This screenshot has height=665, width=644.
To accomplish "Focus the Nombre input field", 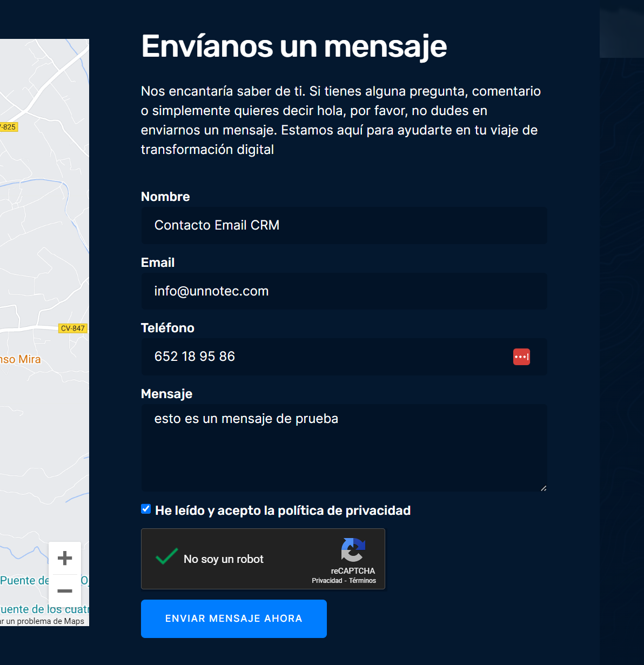I will coord(344,225).
